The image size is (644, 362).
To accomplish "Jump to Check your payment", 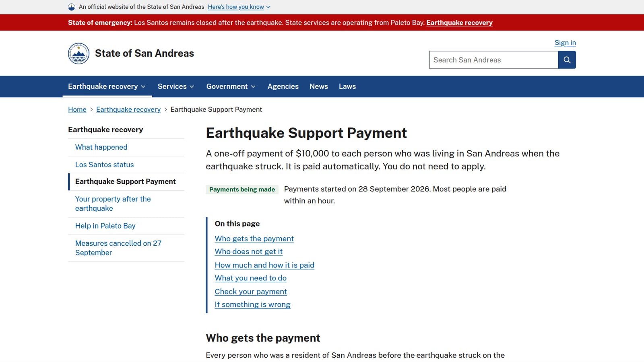I will pyautogui.click(x=251, y=292).
